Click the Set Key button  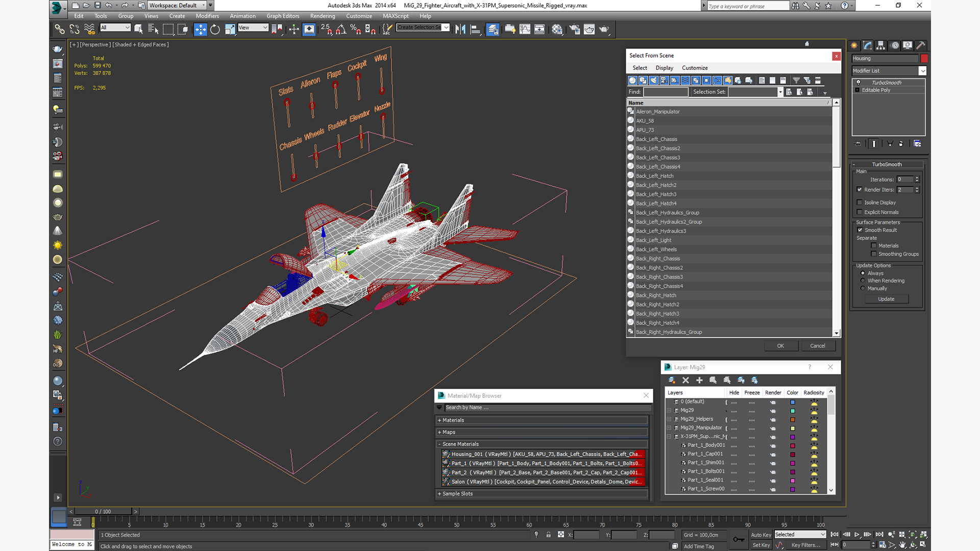click(761, 545)
